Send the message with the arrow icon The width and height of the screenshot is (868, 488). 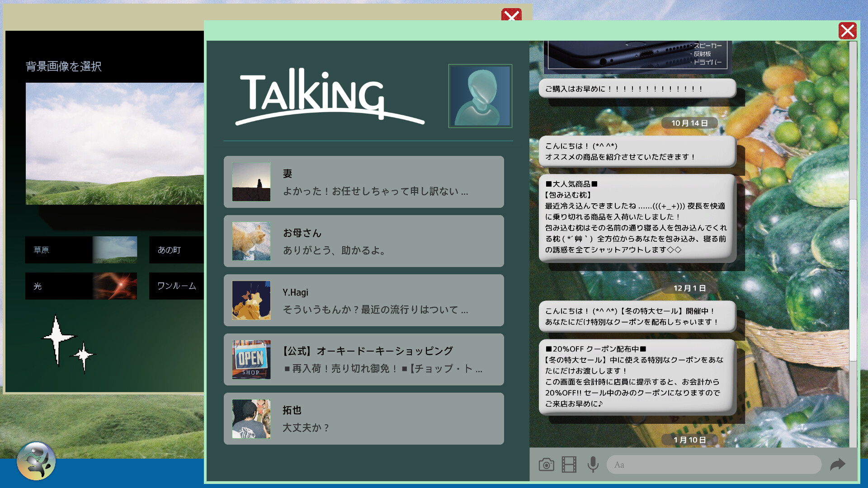point(839,465)
